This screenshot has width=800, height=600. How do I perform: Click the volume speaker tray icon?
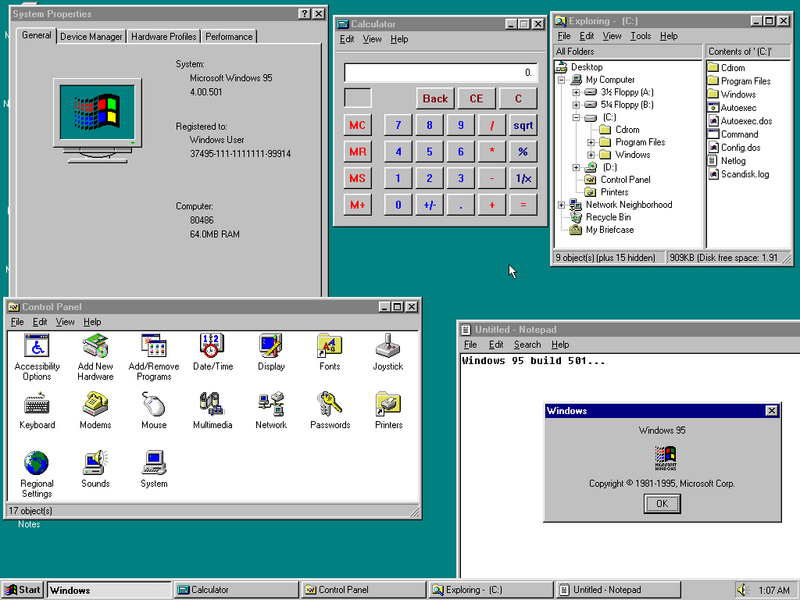coord(744,590)
